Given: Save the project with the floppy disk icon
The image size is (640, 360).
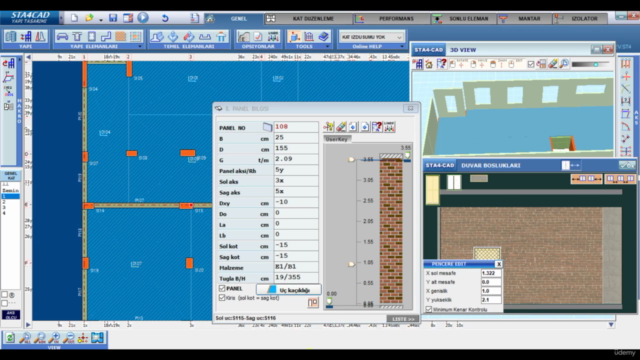Looking at the screenshot, I should [x=113, y=18].
